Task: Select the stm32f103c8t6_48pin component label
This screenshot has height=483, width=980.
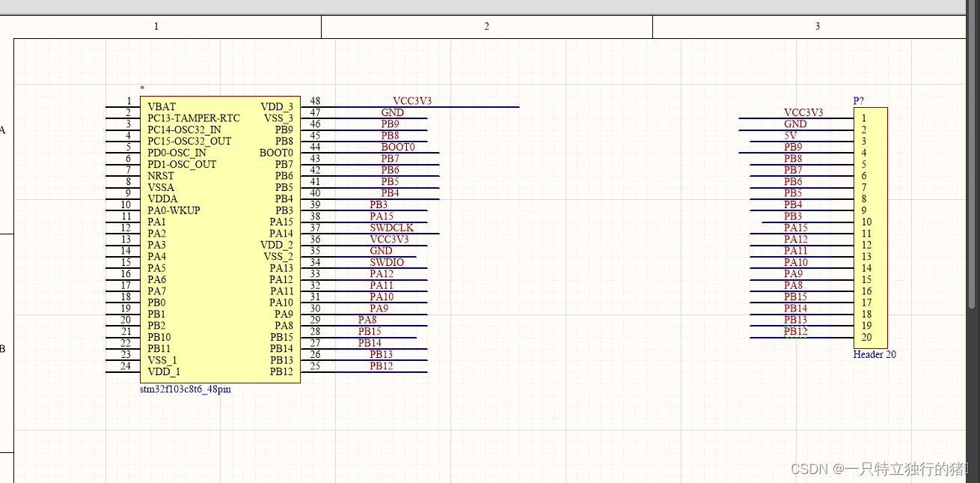Action: (x=186, y=389)
